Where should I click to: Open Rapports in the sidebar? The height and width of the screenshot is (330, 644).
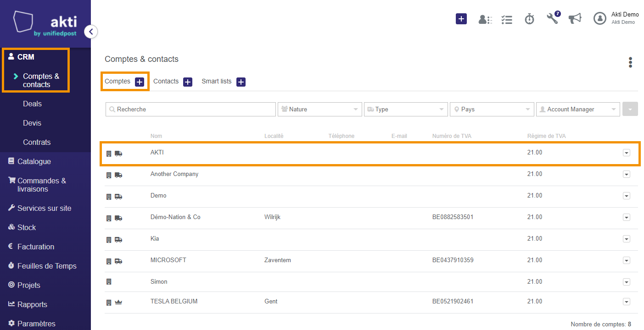(32, 304)
